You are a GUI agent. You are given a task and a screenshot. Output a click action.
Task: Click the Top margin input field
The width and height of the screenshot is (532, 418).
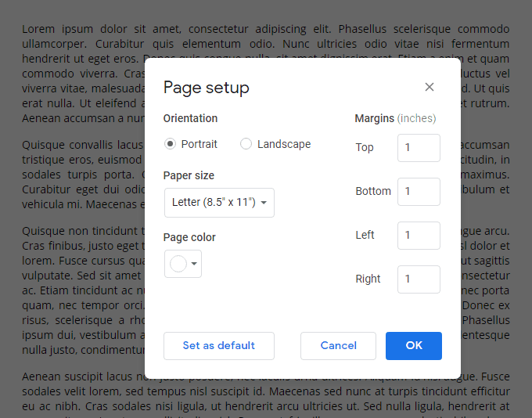(419, 148)
